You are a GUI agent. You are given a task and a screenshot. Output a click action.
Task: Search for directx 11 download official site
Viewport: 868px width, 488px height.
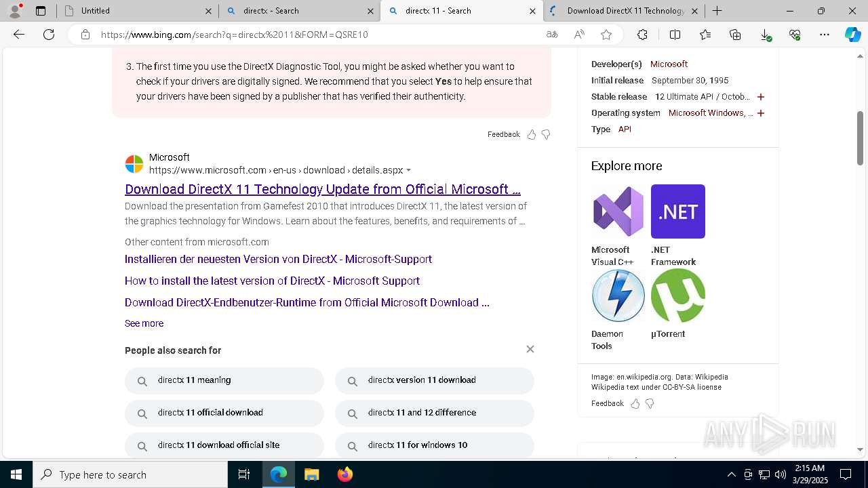click(x=224, y=445)
